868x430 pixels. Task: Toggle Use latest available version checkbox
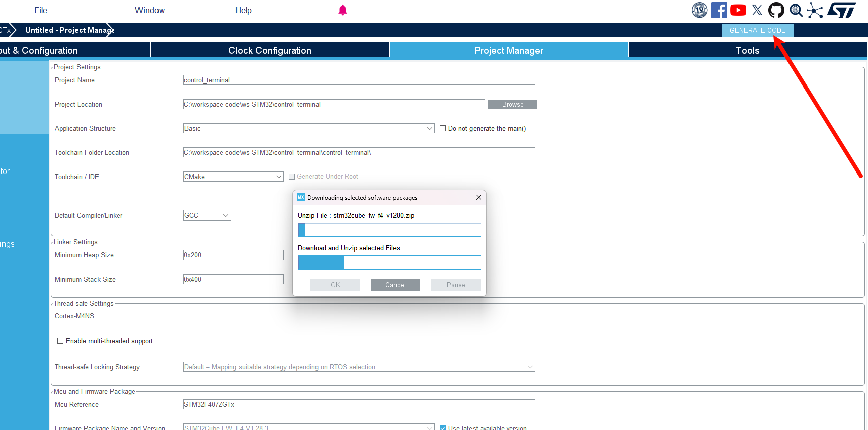(443, 428)
